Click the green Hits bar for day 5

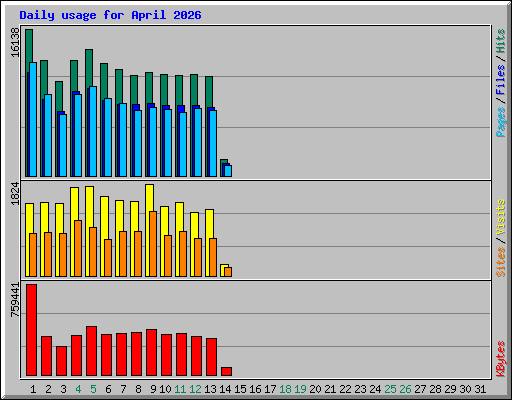pyautogui.click(x=89, y=68)
